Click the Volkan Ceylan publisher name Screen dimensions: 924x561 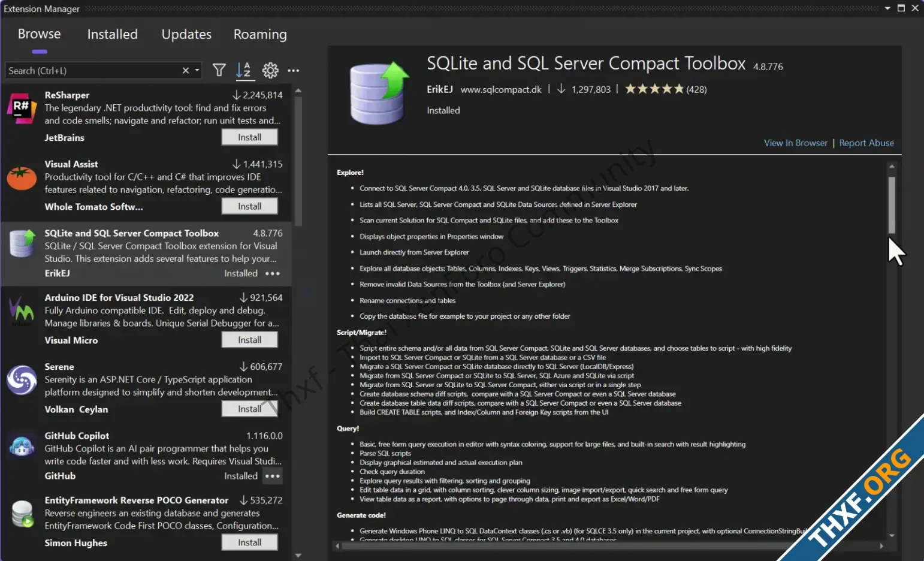tap(76, 409)
